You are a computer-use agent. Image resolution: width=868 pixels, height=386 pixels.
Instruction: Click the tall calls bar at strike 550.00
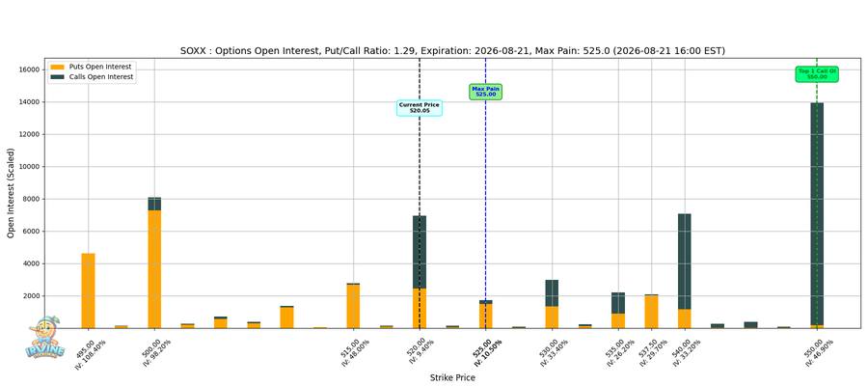coord(817,213)
